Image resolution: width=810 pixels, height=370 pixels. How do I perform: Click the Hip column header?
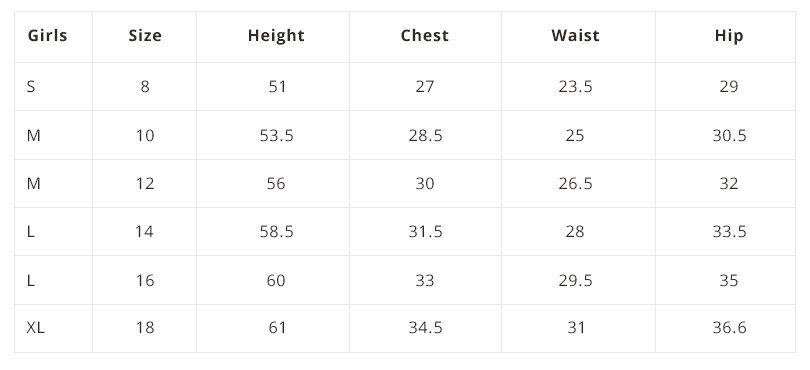click(729, 36)
